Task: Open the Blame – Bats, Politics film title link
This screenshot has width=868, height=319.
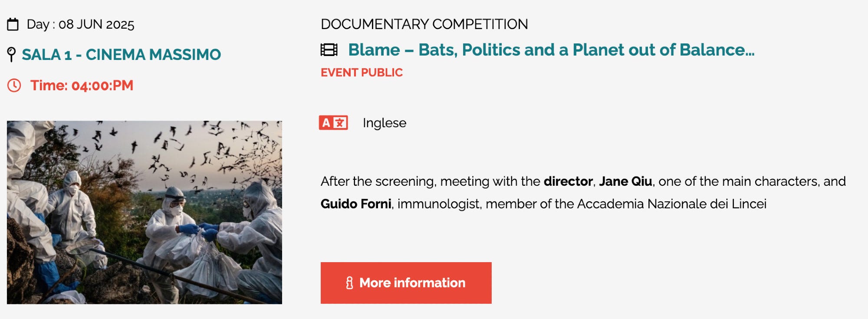Action: pyautogui.click(x=551, y=50)
